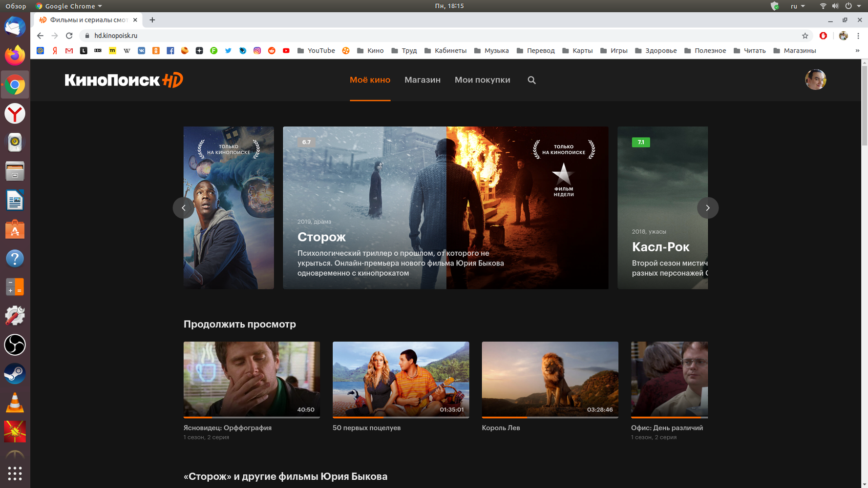The width and height of the screenshot is (868, 488).
Task: Open the Odnoklassniki bookmark icon
Action: tap(156, 51)
